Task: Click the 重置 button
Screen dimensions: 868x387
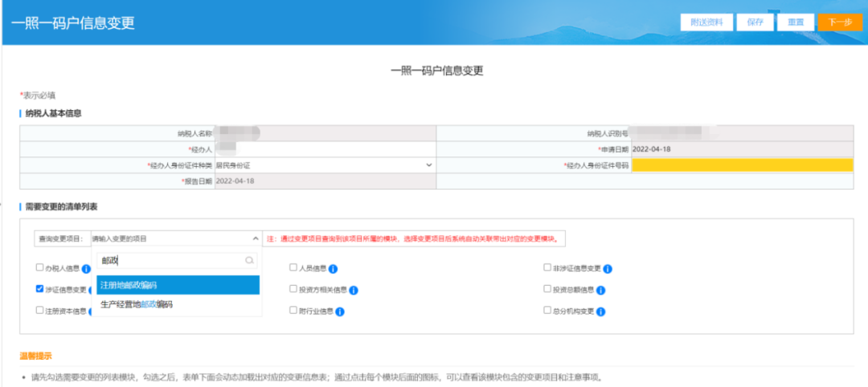Action: (796, 22)
